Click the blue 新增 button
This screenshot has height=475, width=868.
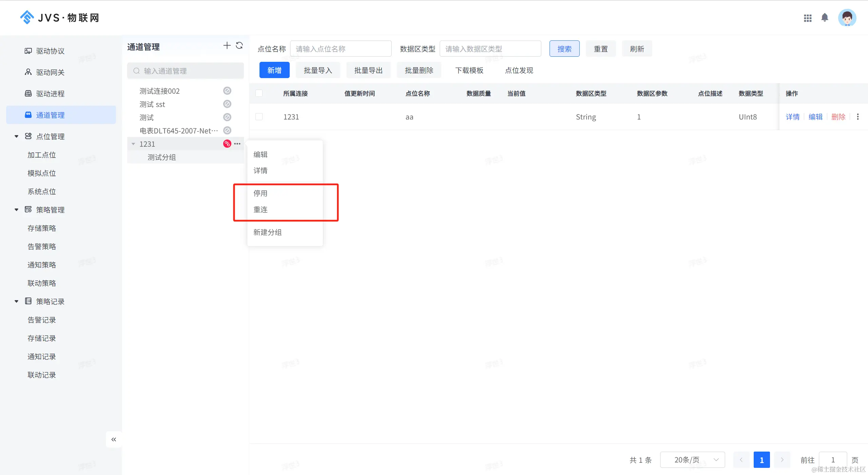click(x=274, y=70)
